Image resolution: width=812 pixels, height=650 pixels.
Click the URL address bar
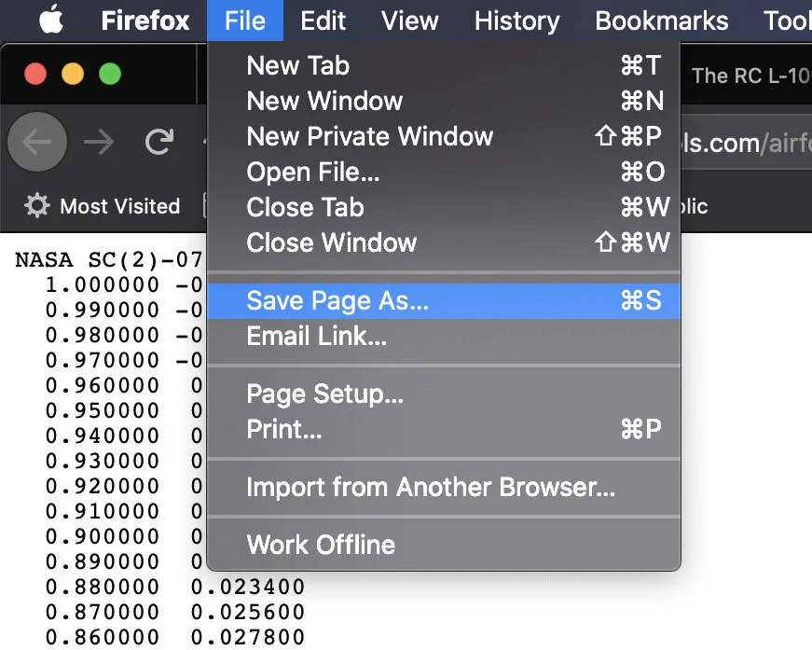pyautogui.click(x=746, y=143)
